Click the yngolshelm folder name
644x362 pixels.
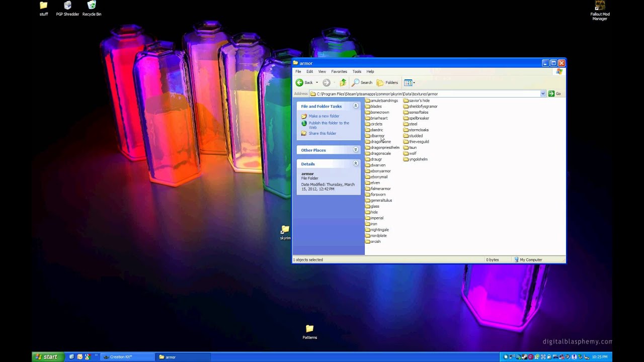418,159
